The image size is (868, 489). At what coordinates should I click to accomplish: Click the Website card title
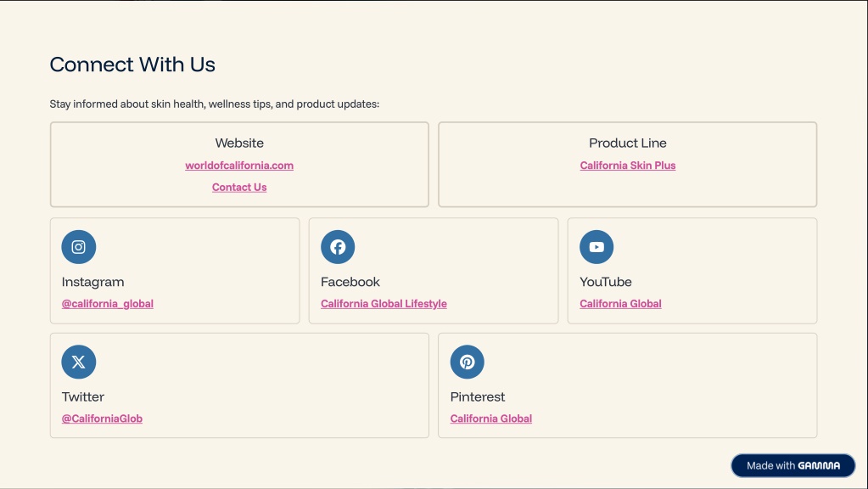(239, 143)
